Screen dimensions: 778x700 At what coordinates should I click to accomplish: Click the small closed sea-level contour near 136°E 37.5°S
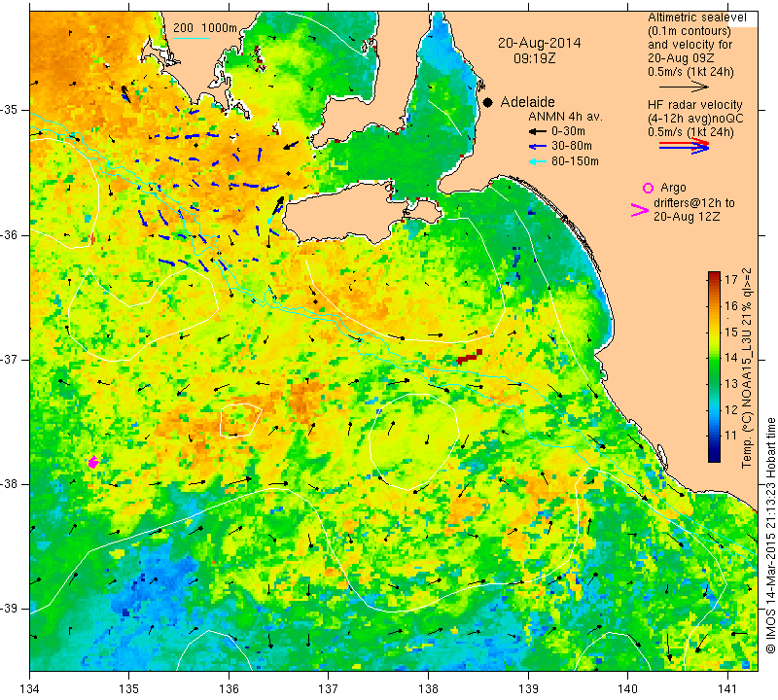point(240,421)
